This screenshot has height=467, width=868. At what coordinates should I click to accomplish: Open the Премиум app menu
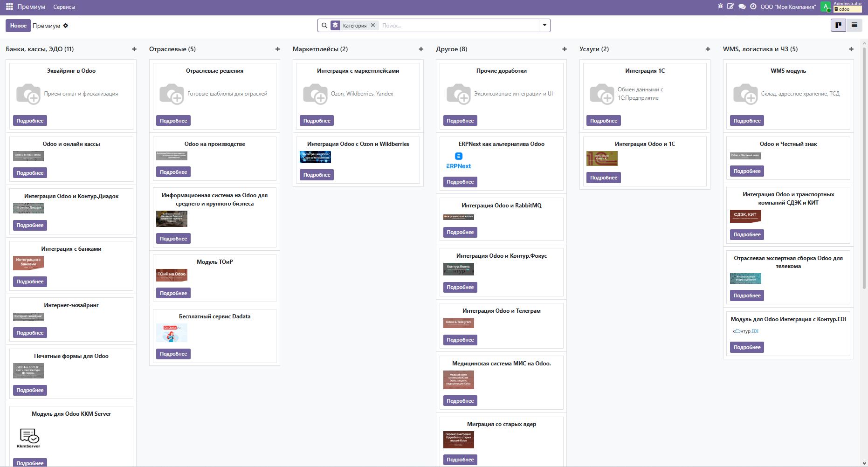pos(31,7)
